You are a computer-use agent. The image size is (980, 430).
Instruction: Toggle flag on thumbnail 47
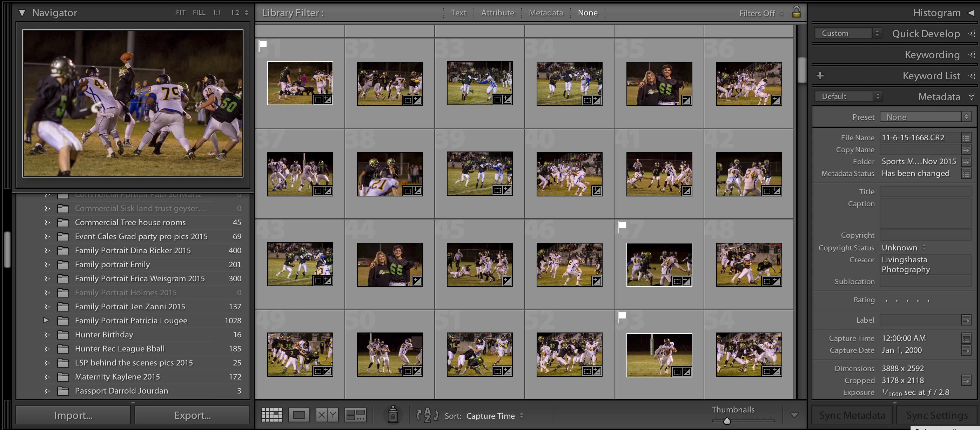[622, 226]
